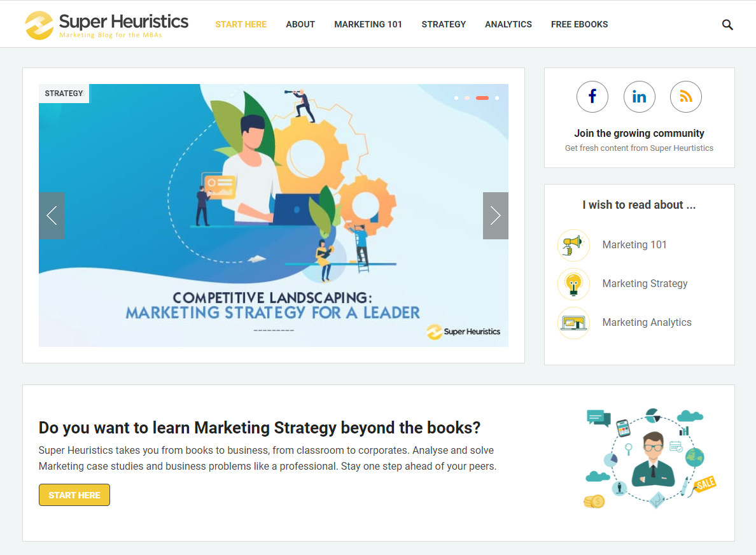Open the START HERE menu item
756x555 pixels.
pos(241,24)
